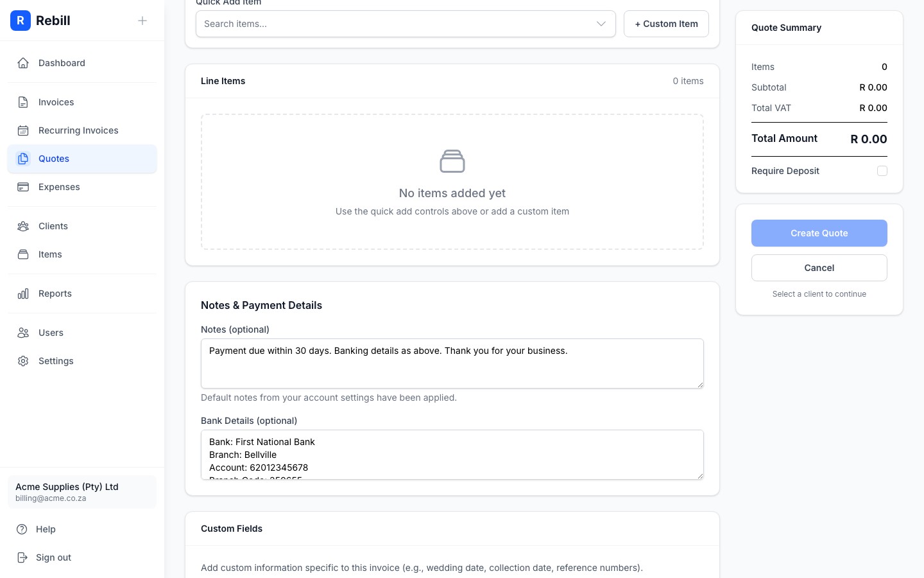This screenshot has width=924, height=578.
Task: Click the Clients people icon
Action: coord(23,226)
